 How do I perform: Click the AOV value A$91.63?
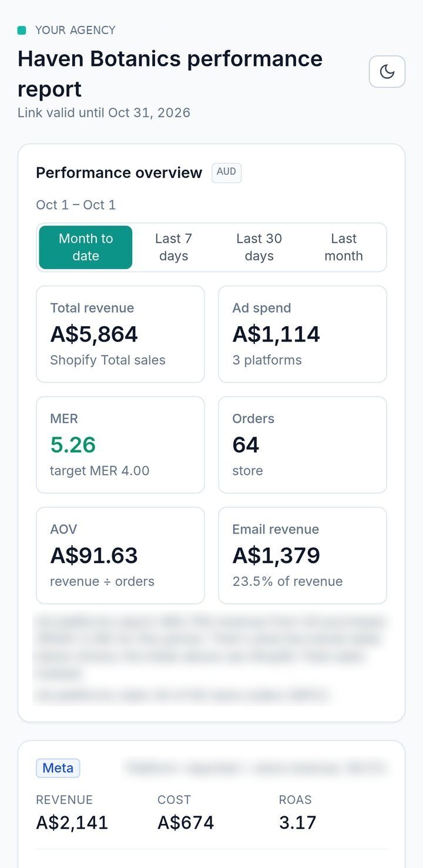(x=94, y=555)
